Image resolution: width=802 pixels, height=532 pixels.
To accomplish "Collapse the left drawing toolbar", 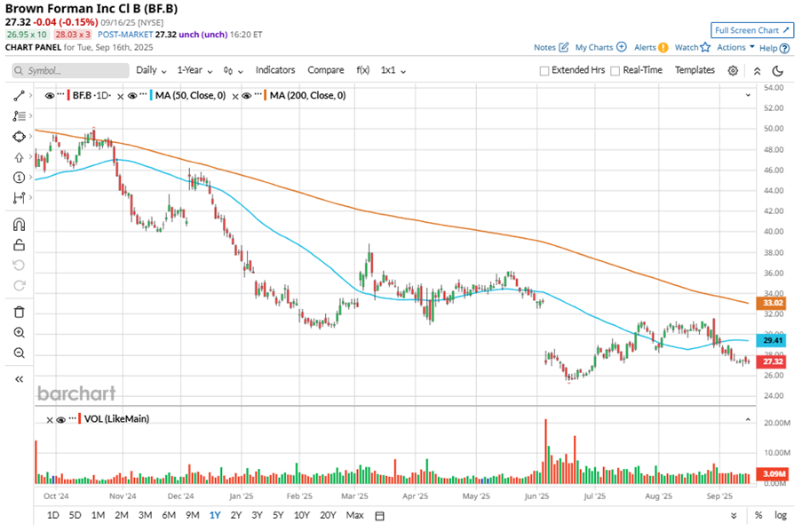I will point(19,379).
